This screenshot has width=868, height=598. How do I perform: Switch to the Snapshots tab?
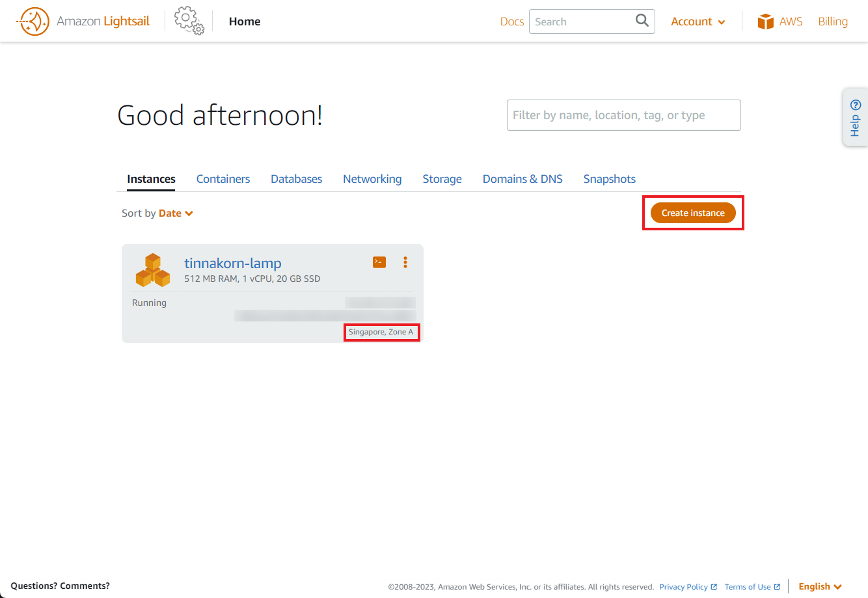[609, 179]
